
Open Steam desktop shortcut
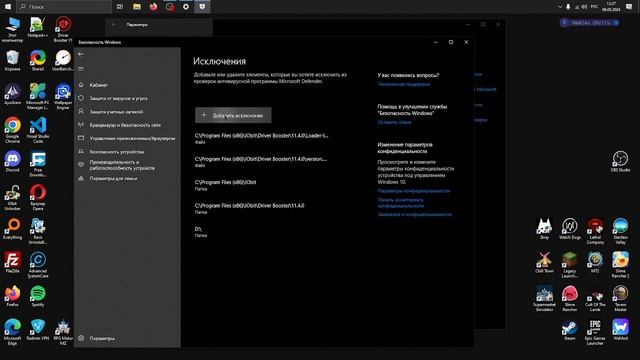click(569, 330)
